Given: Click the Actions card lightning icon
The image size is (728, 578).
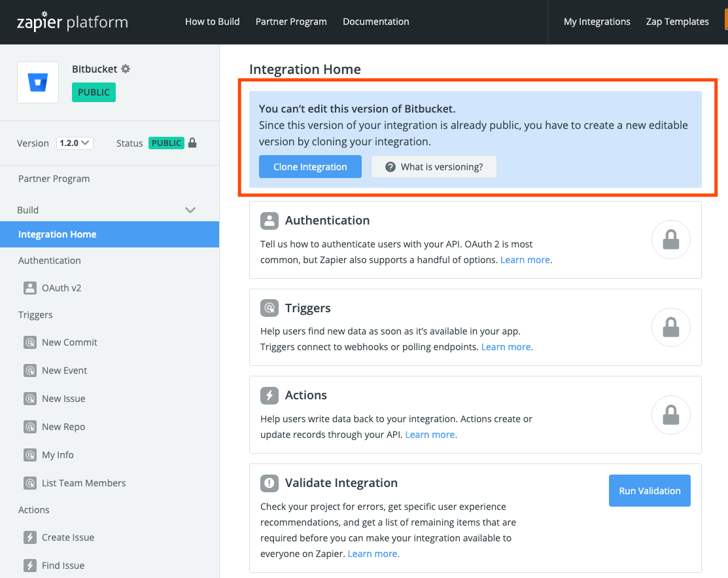Looking at the screenshot, I should click(269, 395).
